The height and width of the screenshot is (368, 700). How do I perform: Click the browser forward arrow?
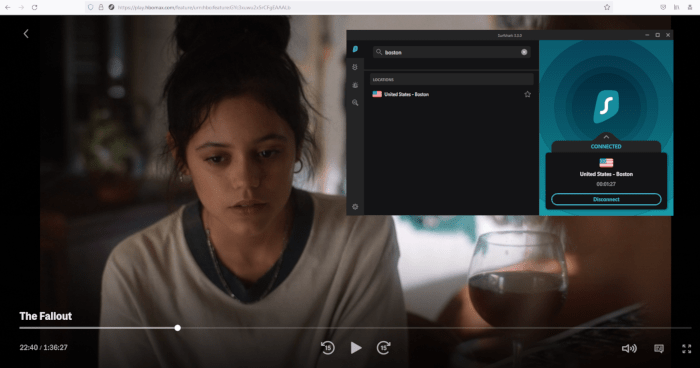tap(21, 7)
